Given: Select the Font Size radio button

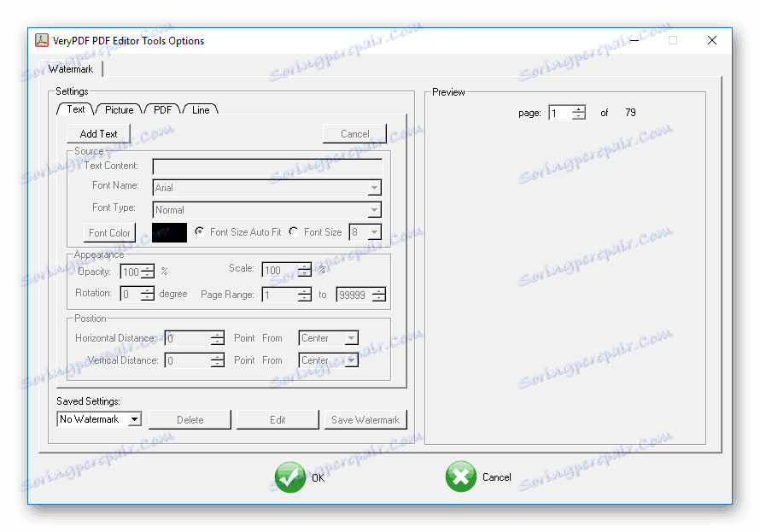Looking at the screenshot, I should pyautogui.click(x=293, y=231).
